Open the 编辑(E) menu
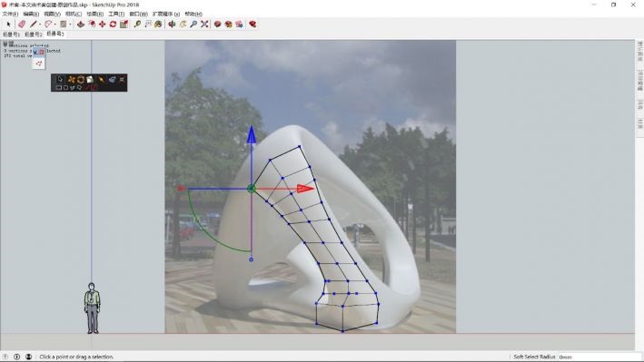 (31, 14)
